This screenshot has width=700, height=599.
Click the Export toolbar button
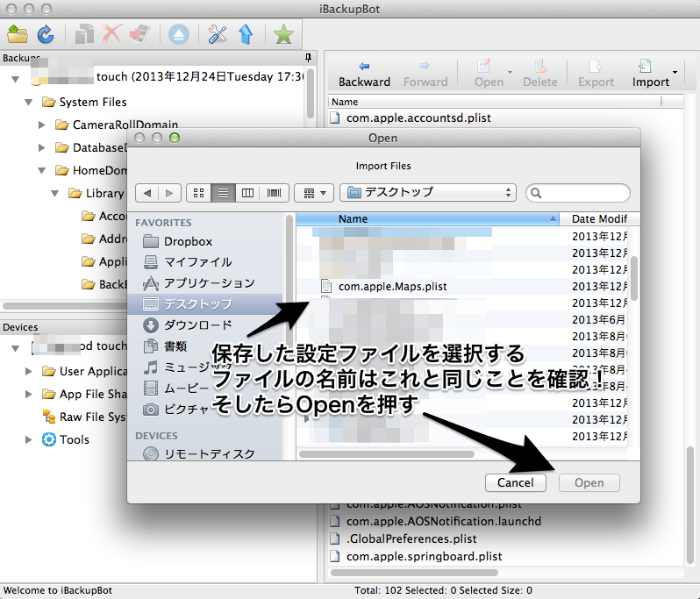[x=596, y=75]
